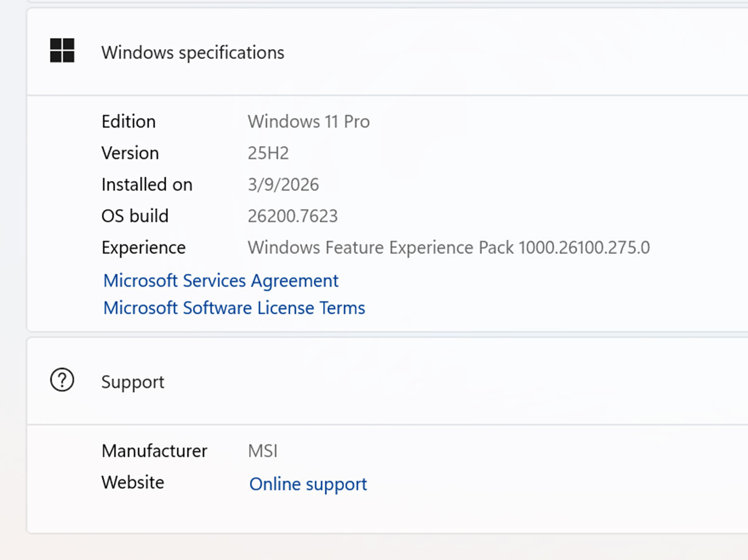
Task: Open Microsoft Software License Terms
Action: (234, 308)
